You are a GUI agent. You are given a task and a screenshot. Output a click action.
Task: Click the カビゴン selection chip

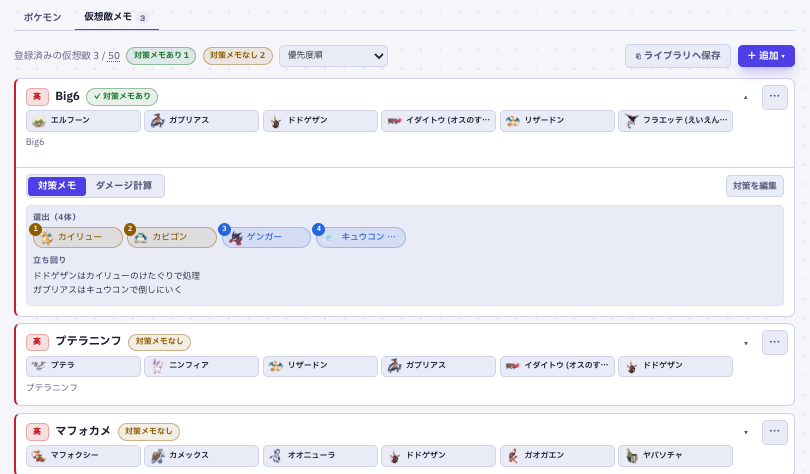coord(172,237)
